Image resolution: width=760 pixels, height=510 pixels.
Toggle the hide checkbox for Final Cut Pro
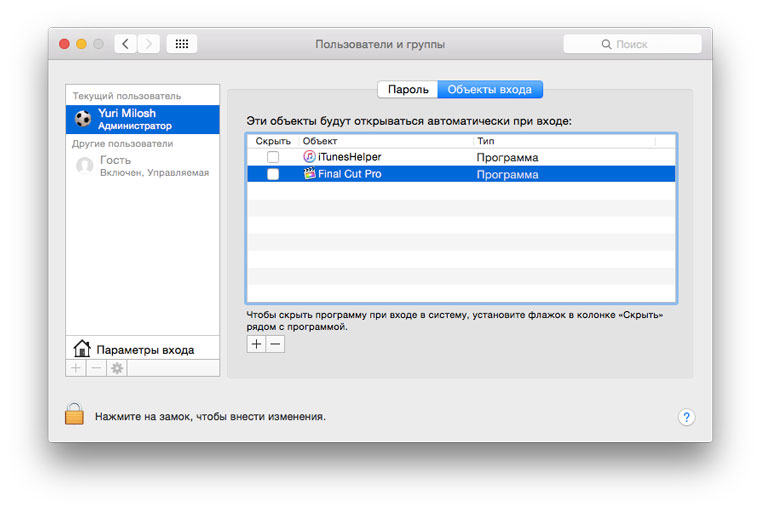272,175
